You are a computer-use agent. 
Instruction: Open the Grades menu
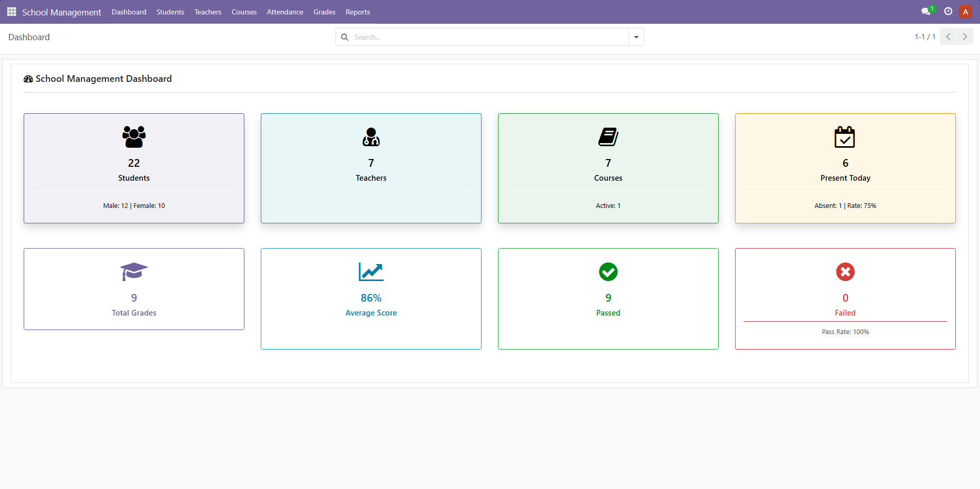[x=324, y=12]
